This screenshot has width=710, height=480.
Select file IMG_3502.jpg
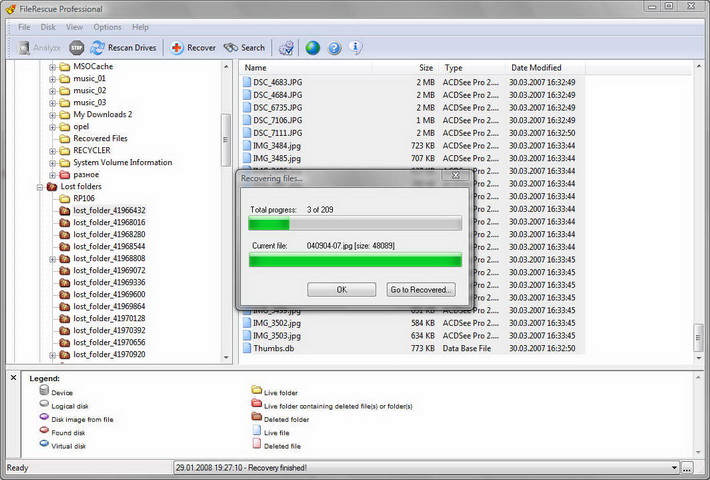(277, 323)
